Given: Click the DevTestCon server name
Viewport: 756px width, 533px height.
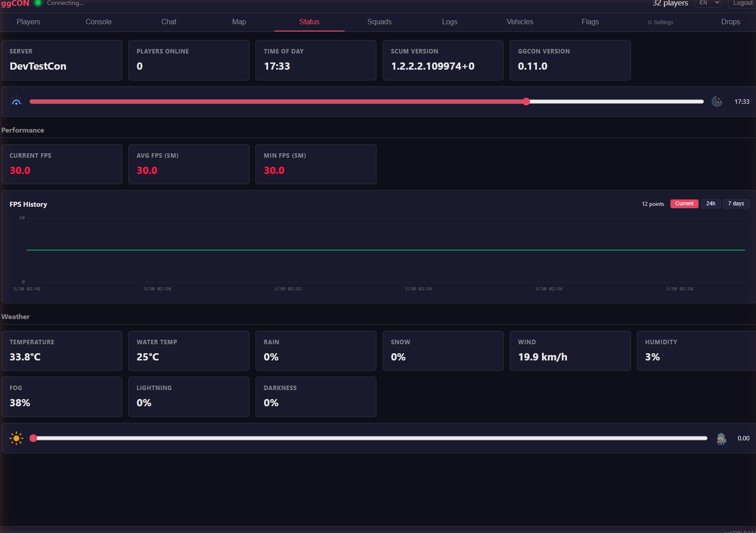Looking at the screenshot, I should coord(38,66).
